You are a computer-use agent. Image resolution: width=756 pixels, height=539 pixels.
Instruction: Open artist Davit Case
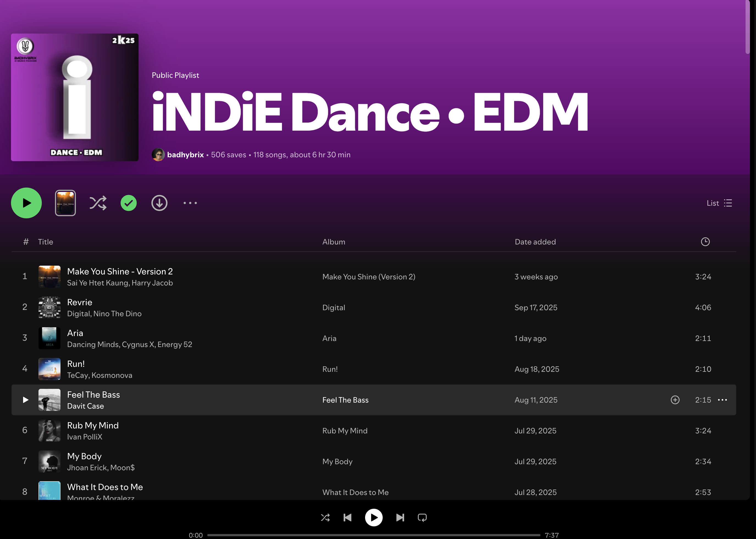[x=85, y=406]
